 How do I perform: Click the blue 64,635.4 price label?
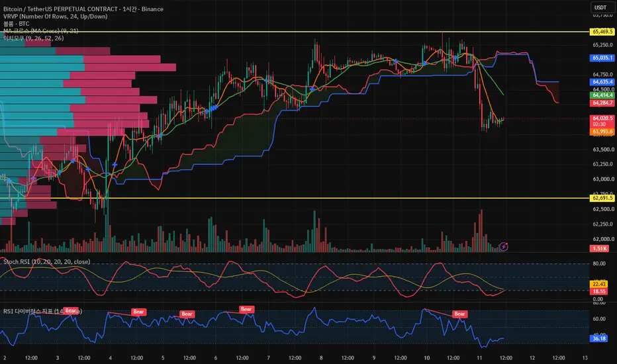pyautogui.click(x=602, y=82)
